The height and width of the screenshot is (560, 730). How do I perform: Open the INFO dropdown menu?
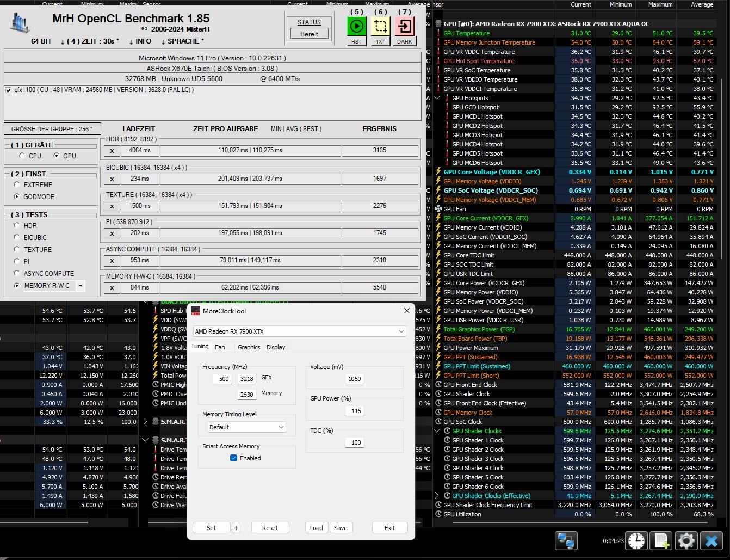point(140,41)
